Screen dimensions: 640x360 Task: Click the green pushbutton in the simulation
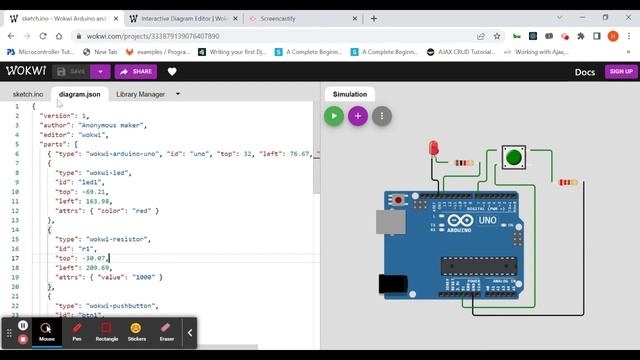[x=513, y=157]
